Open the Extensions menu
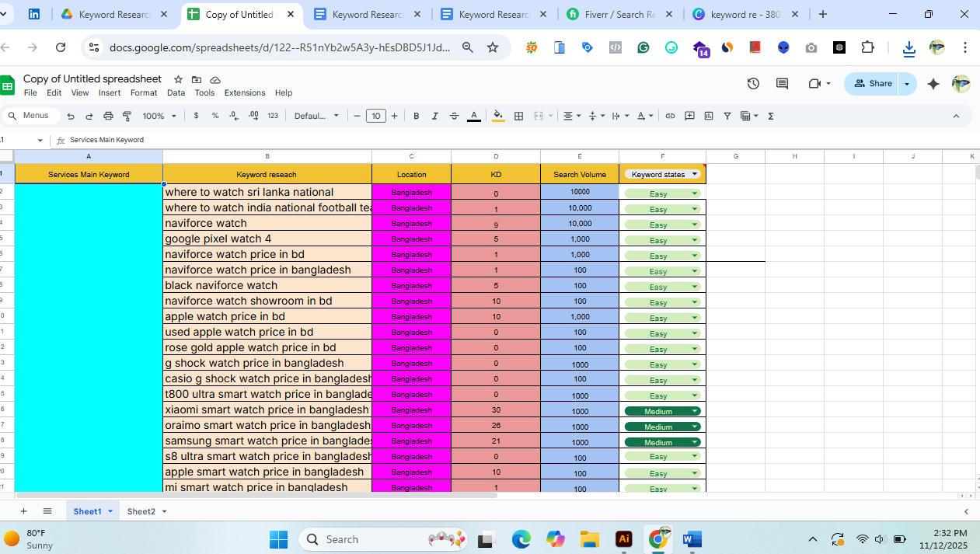The image size is (980, 554). [244, 92]
